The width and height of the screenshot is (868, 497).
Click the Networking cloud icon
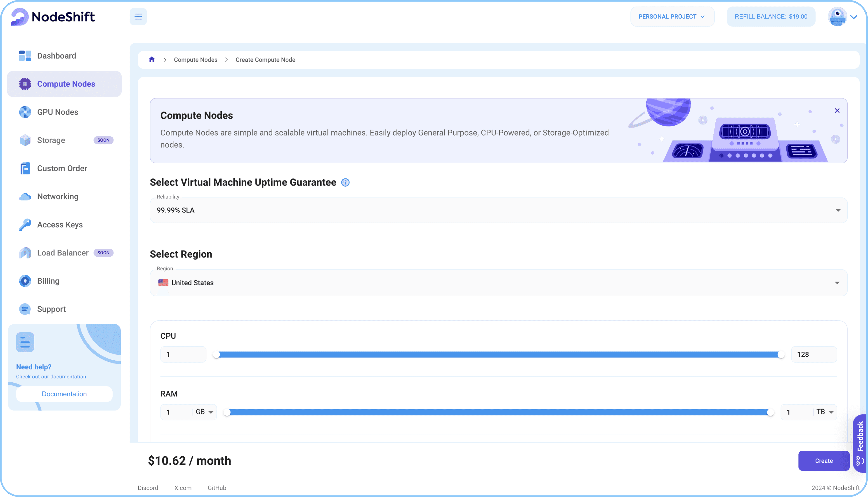point(25,197)
